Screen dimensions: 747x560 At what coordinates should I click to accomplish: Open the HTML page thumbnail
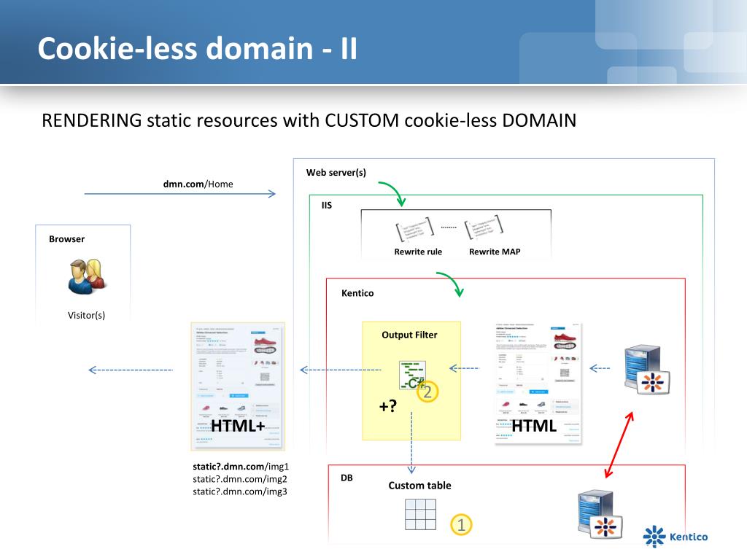538,384
